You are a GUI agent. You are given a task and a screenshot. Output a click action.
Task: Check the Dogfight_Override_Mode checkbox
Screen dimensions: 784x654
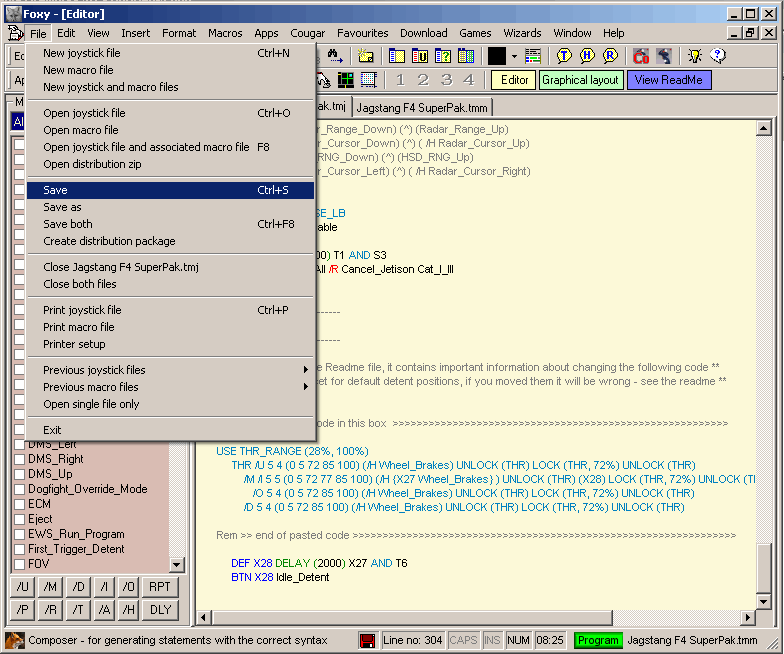point(19,490)
